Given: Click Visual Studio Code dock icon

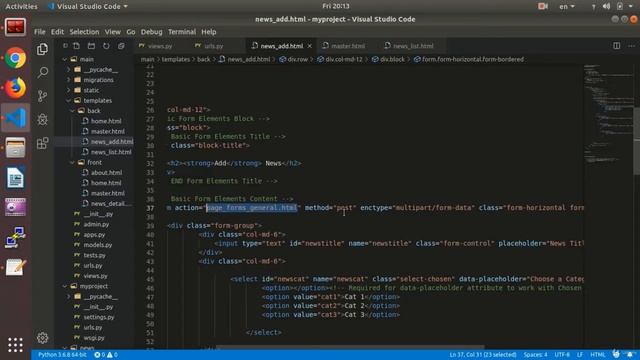Looking at the screenshot, I should coord(16,118).
